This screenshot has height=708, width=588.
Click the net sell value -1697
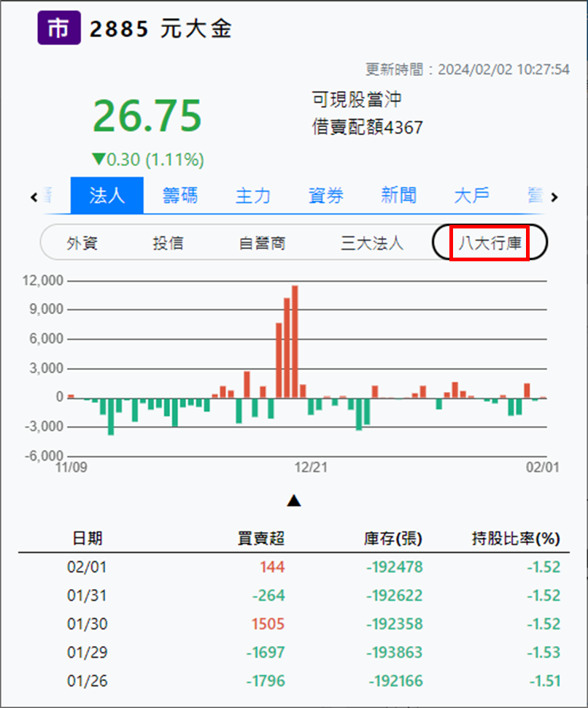[x=266, y=653]
